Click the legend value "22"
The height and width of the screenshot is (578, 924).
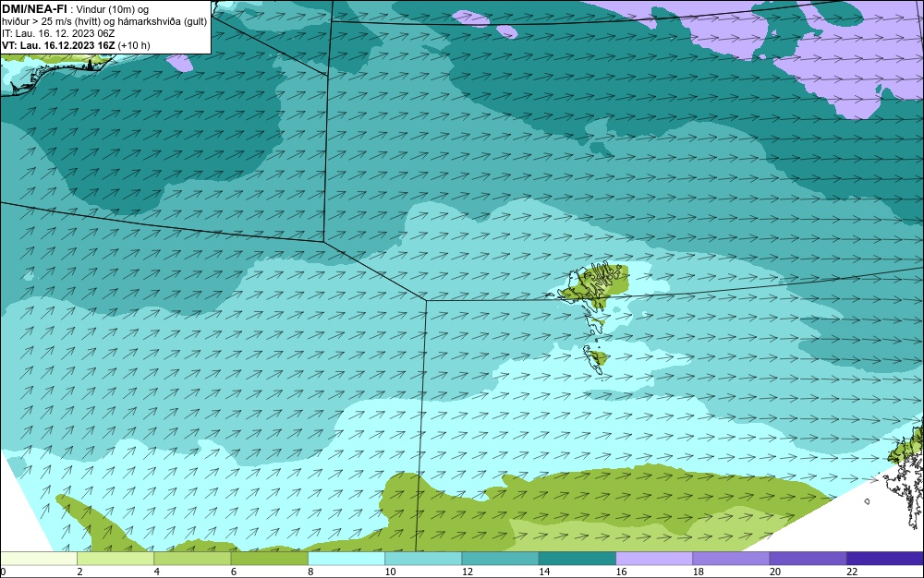click(852, 572)
